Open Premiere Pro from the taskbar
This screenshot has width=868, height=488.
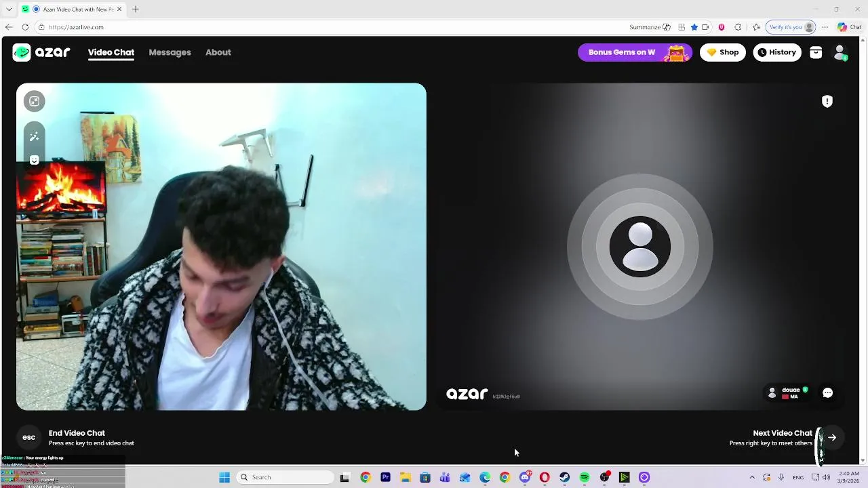tap(385, 477)
